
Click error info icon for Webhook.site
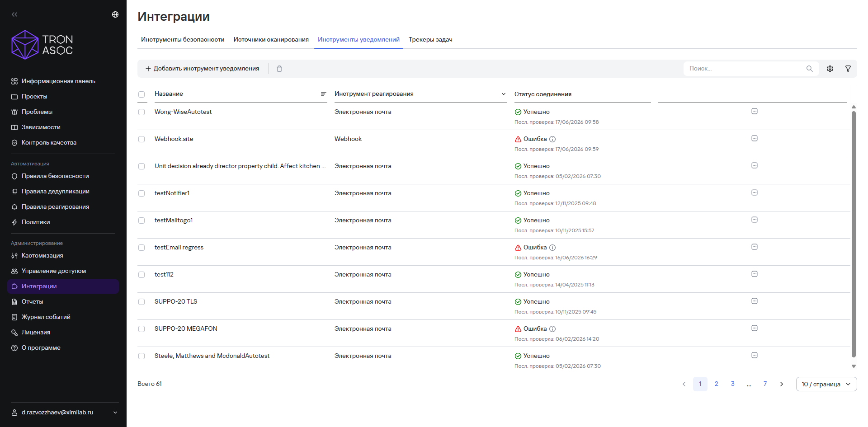552,139
